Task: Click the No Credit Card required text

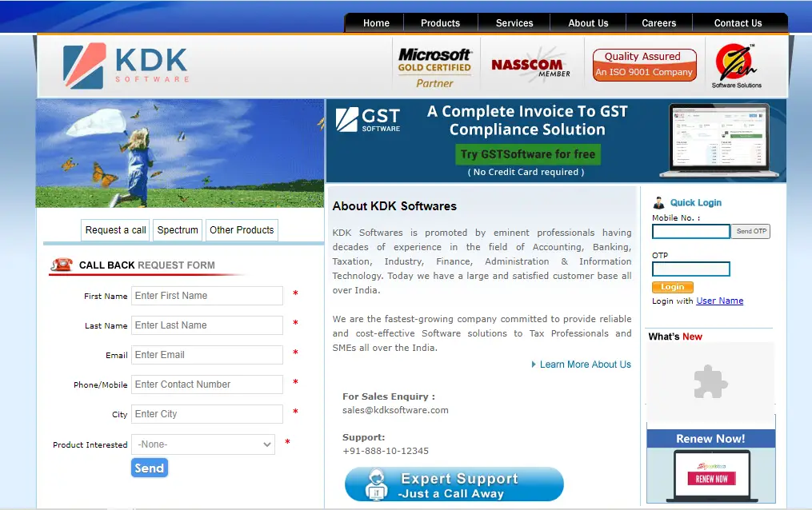Action: pyautogui.click(x=526, y=172)
